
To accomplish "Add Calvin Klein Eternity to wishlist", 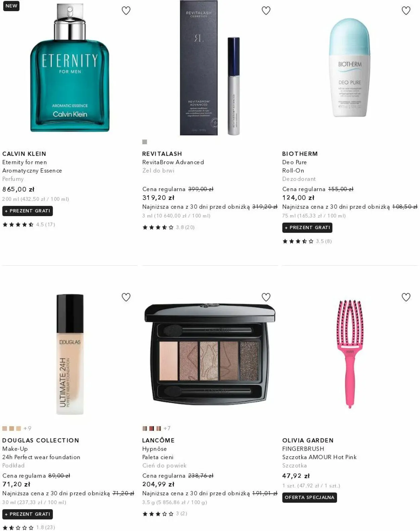I will click(126, 11).
